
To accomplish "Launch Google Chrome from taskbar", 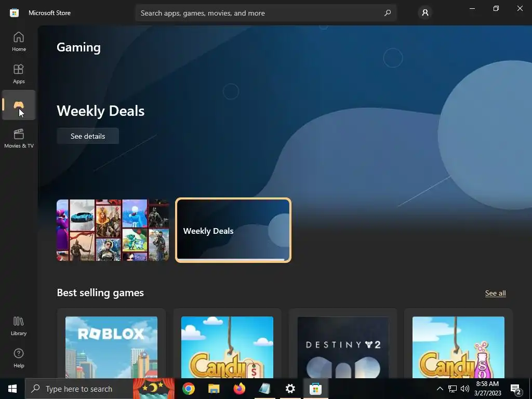I will [188, 389].
